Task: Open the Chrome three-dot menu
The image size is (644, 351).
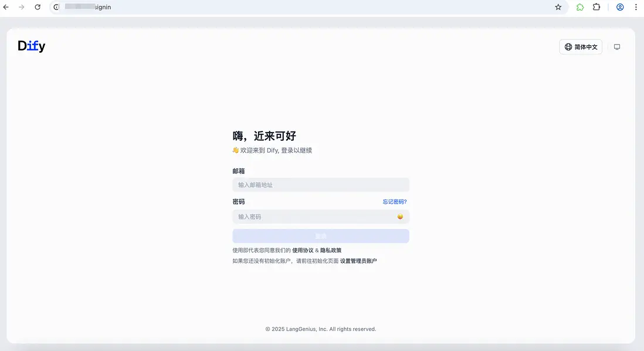Action: (636, 7)
